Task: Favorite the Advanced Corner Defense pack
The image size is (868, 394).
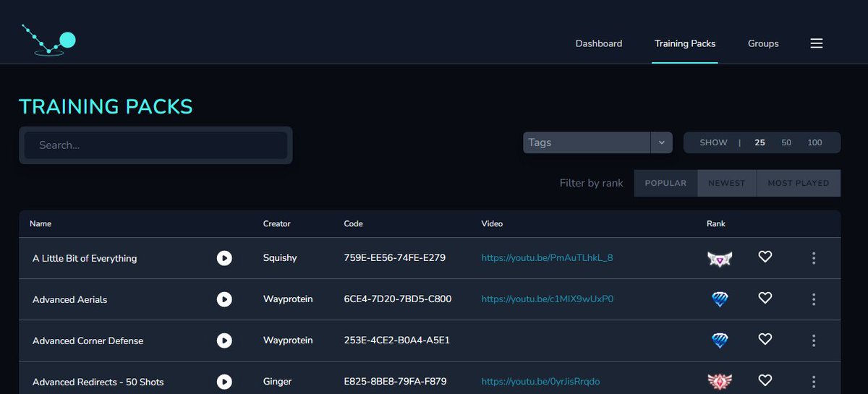Action: point(765,339)
